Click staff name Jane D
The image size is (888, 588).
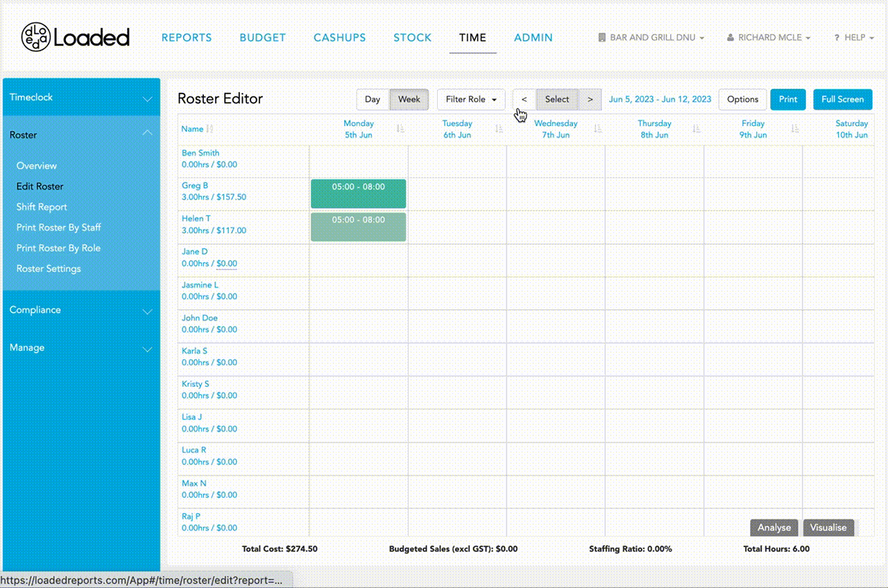195,252
